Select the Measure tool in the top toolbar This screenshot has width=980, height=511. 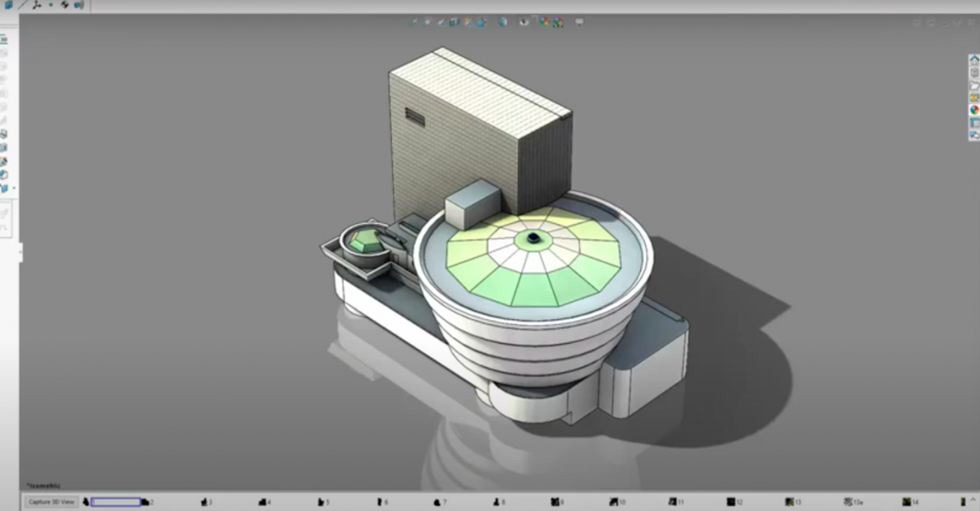click(x=442, y=22)
